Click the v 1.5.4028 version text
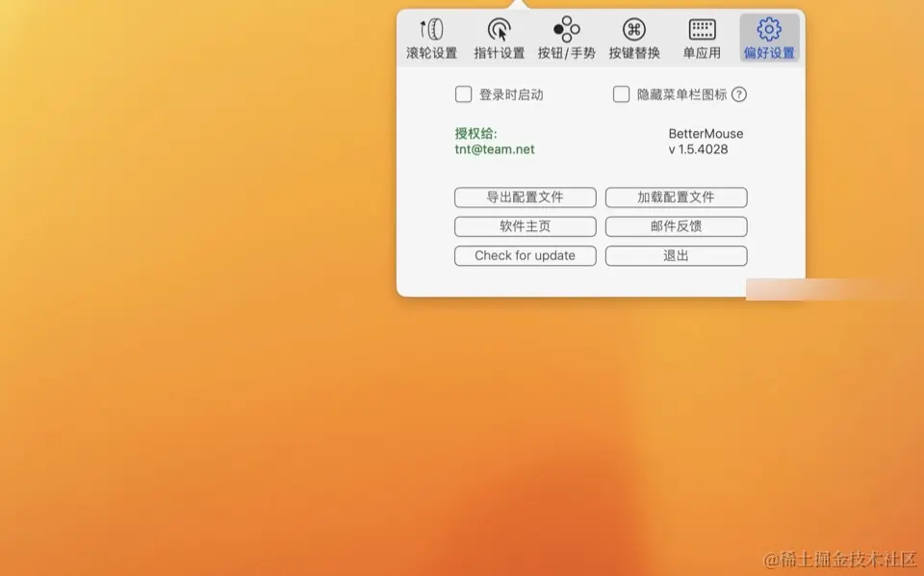Viewport: 924px width, 576px height. (699, 149)
